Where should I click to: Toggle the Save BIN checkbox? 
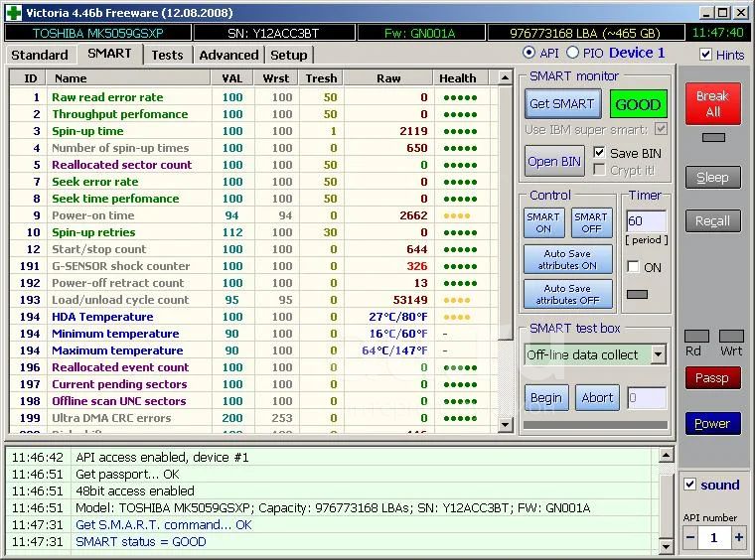tap(599, 153)
